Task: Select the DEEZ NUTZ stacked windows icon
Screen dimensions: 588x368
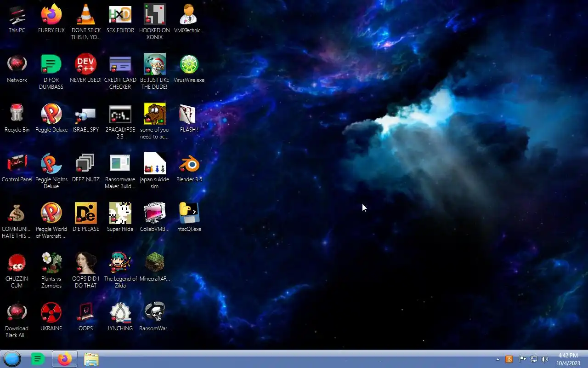Action: [86, 168]
